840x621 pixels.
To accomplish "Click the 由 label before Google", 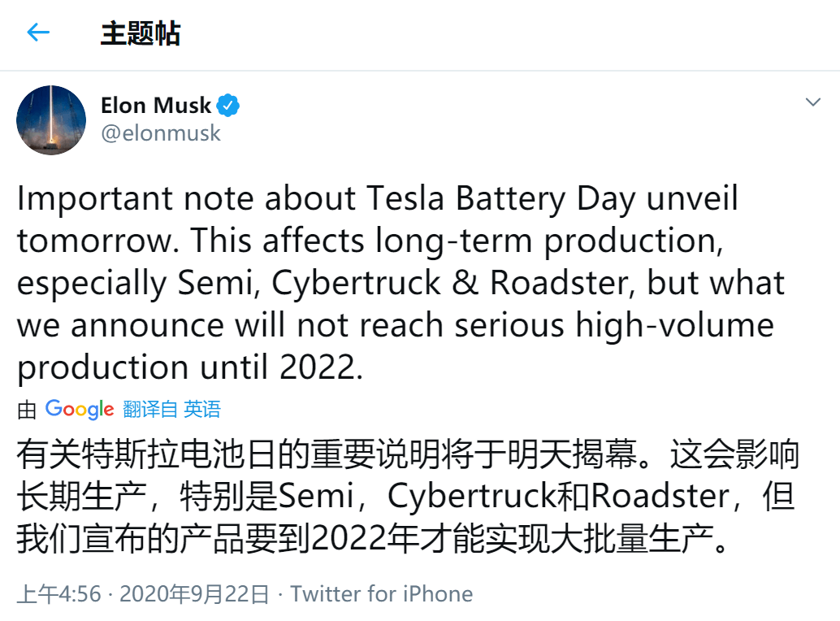I will click(x=27, y=410).
